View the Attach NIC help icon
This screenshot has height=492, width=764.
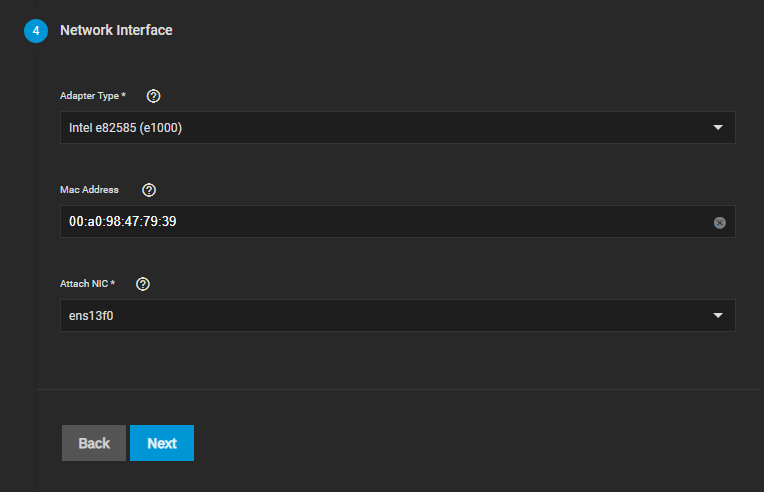coord(143,284)
